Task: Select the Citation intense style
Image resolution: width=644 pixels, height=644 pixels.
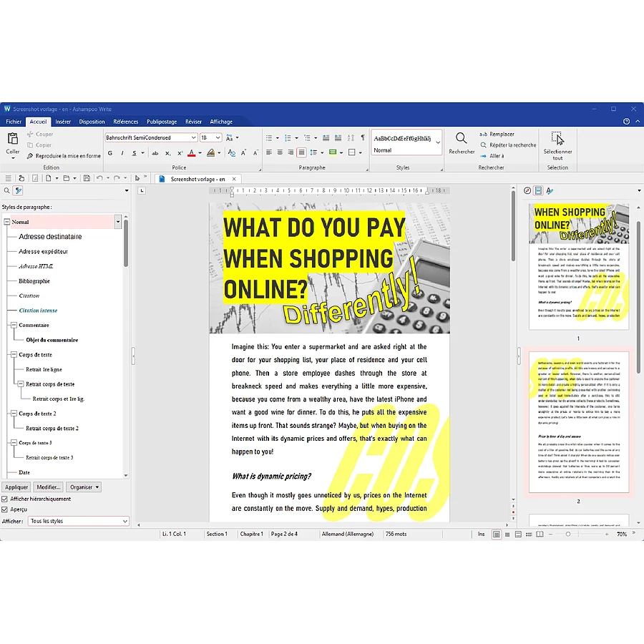Action: pyautogui.click(x=38, y=311)
